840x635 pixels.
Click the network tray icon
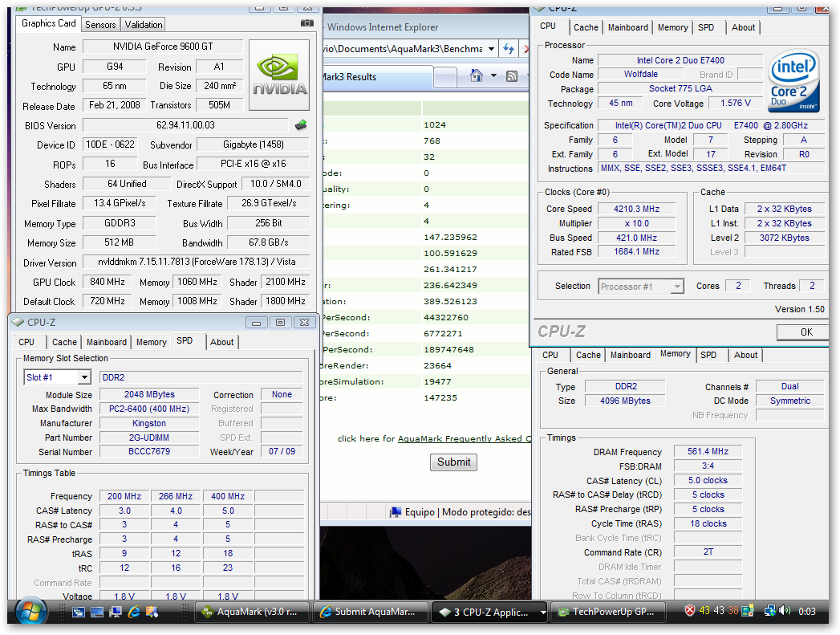point(770,610)
